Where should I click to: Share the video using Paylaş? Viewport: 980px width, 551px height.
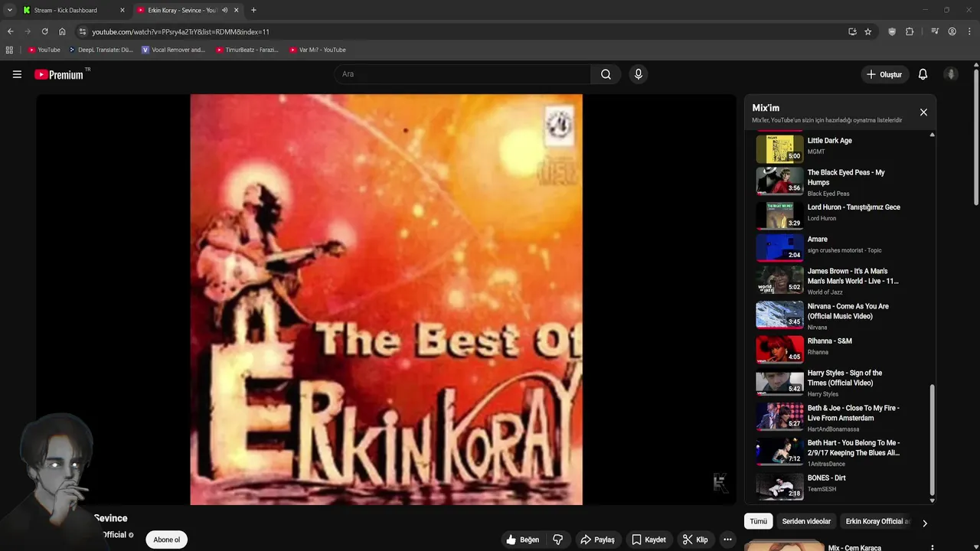click(598, 540)
